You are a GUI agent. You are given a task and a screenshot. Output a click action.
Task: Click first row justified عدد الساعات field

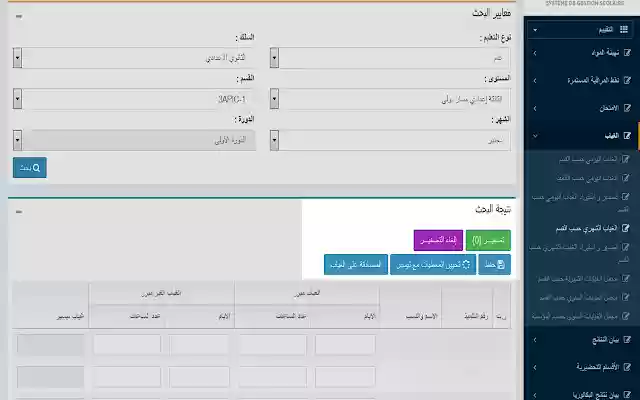pyautogui.click(x=273, y=345)
